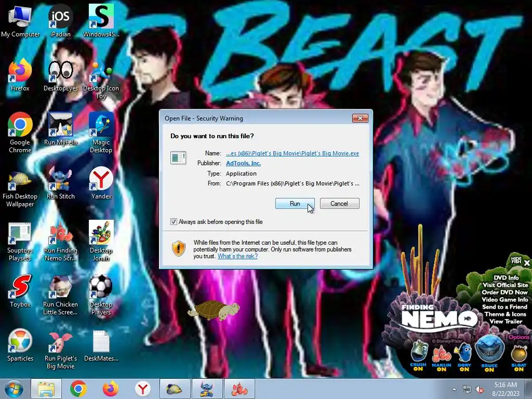Image resolution: width=532 pixels, height=399 pixels.
Task: Select Run MyFelix desktop icon
Action: (61, 129)
